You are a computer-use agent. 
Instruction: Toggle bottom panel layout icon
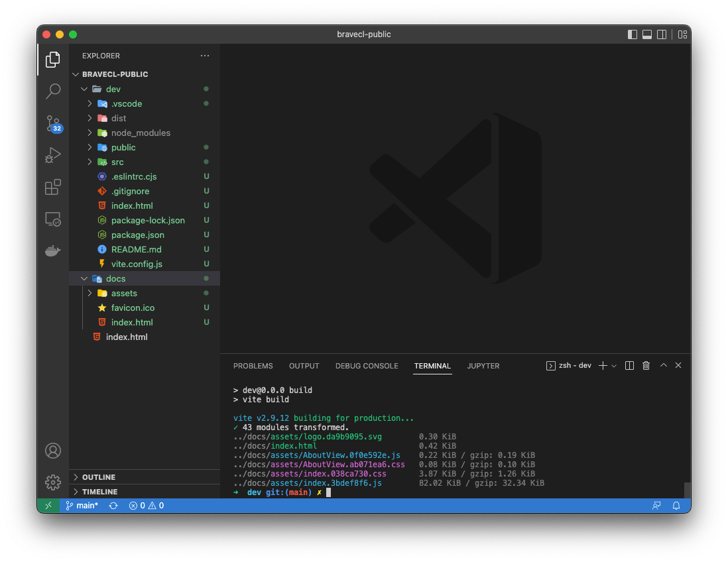tap(646, 34)
